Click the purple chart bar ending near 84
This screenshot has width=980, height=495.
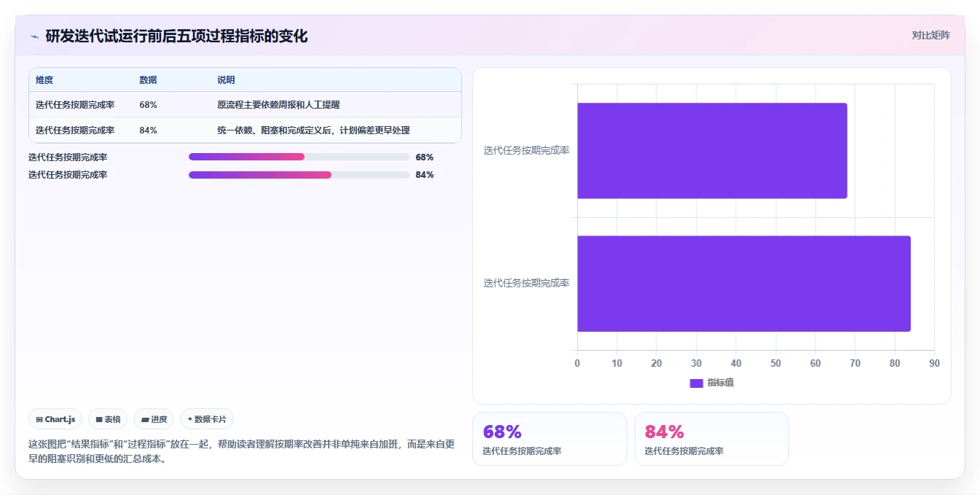744,284
